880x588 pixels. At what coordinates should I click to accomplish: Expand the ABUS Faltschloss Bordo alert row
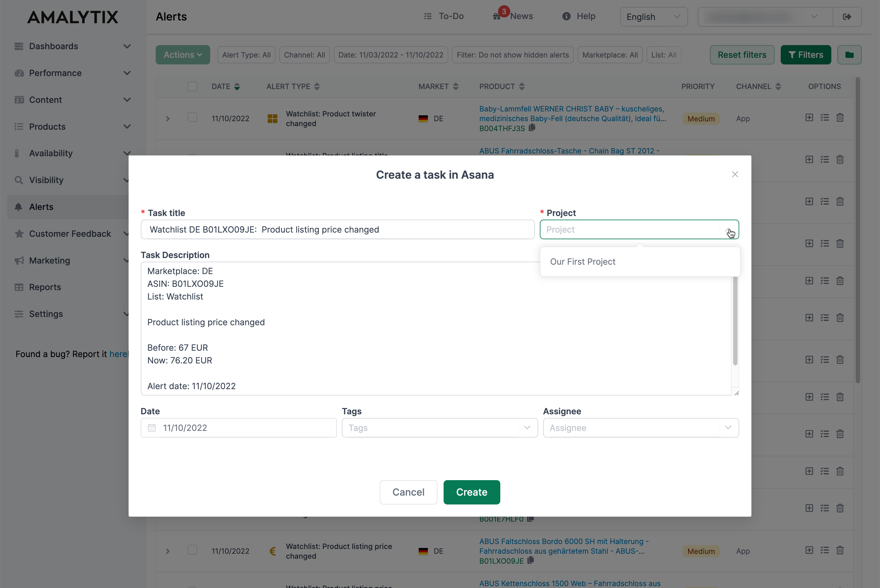point(168,551)
